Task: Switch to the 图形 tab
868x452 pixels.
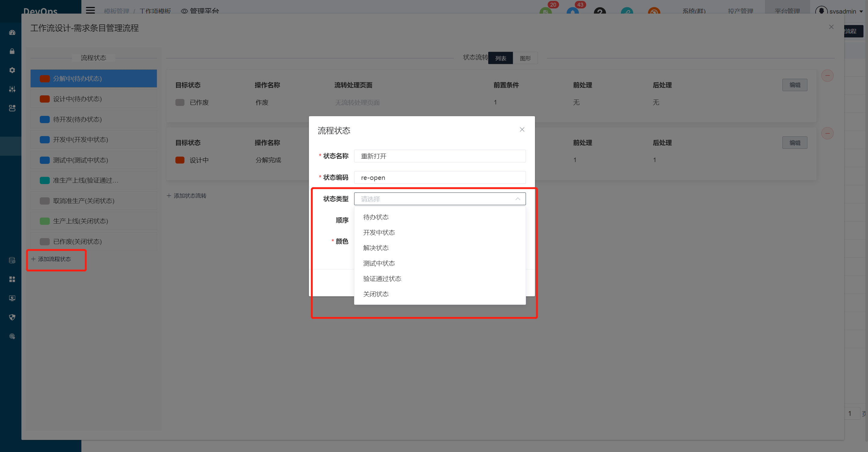Action: (525, 58)
